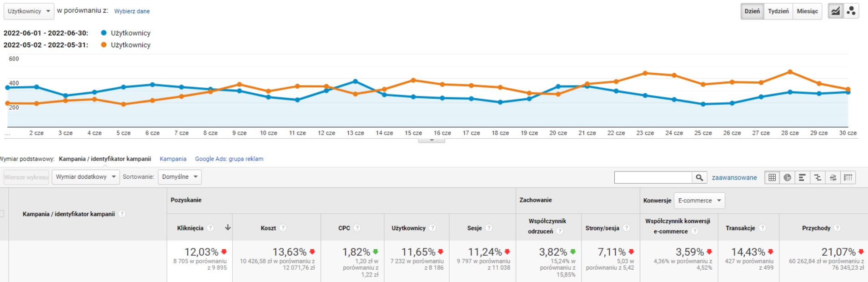Open help for Przychody column

point(837,228)
